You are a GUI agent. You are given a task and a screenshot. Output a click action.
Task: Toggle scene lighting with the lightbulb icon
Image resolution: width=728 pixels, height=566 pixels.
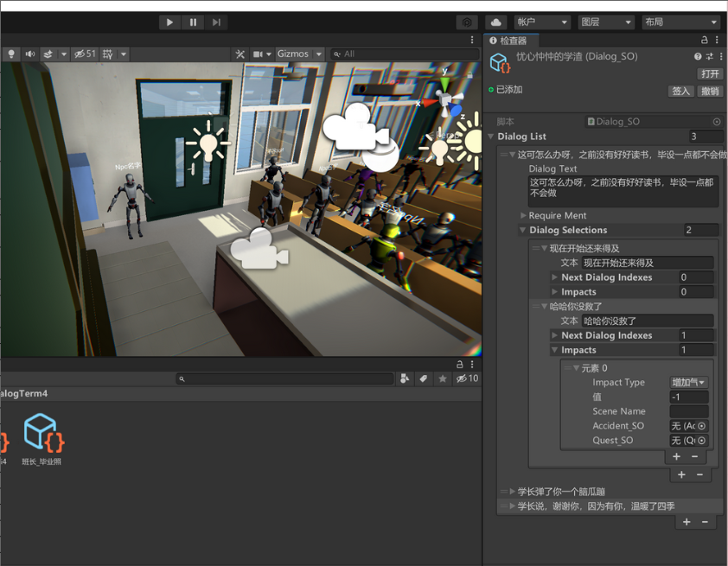pyautogui.click(x=11, y=54)
